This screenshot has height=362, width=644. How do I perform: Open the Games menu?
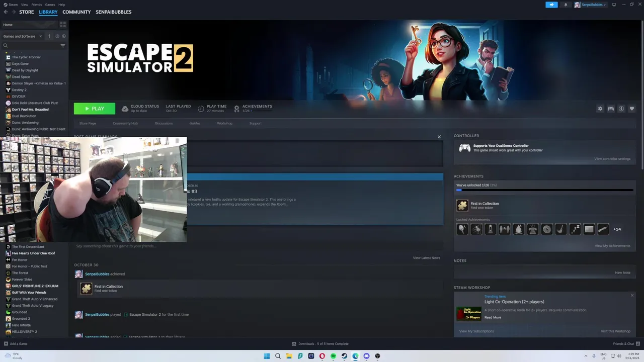coord(50,5)
